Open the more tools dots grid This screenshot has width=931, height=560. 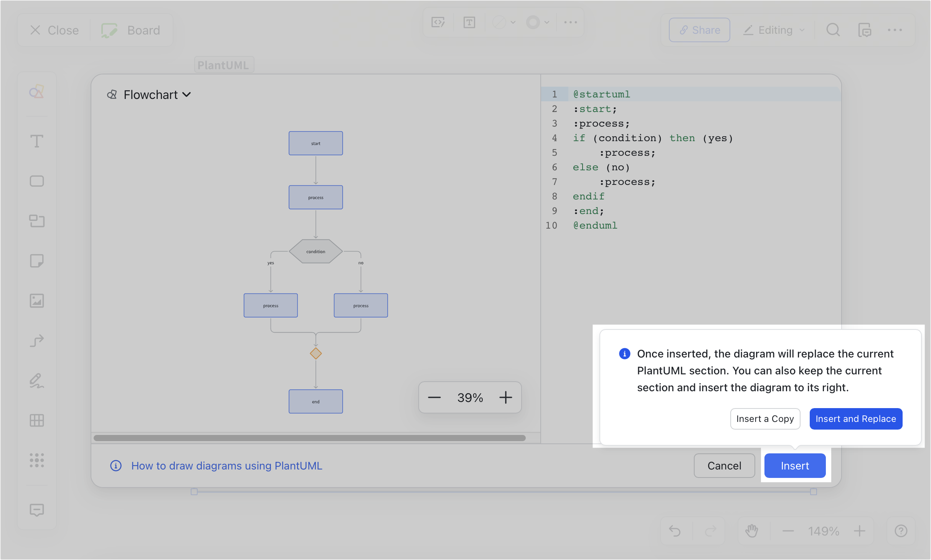click(37, 460)
